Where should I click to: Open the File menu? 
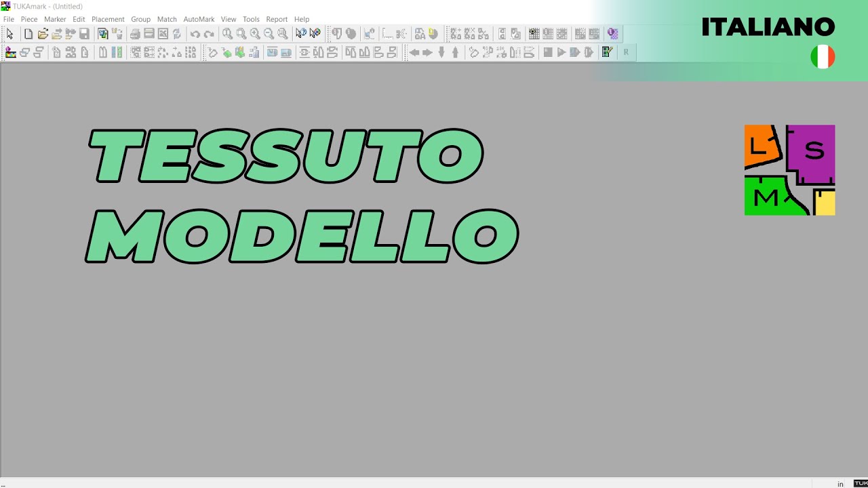9,19
